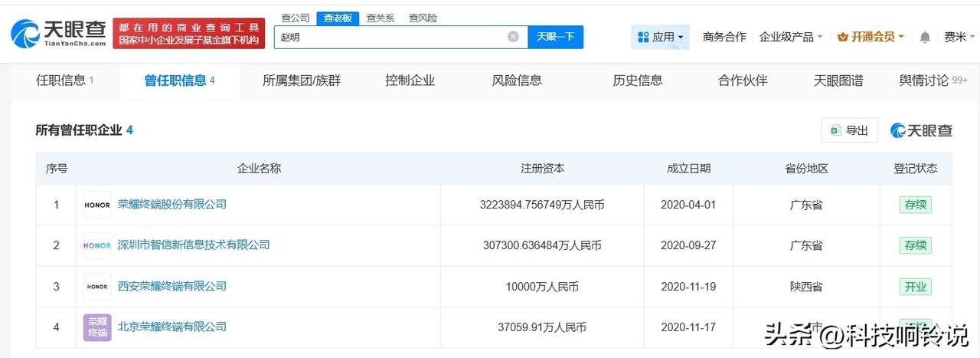Expand the 企业级产品 dropdown
Image resolution: width=980 pixels, height=358 pixels.
[791, 37]
